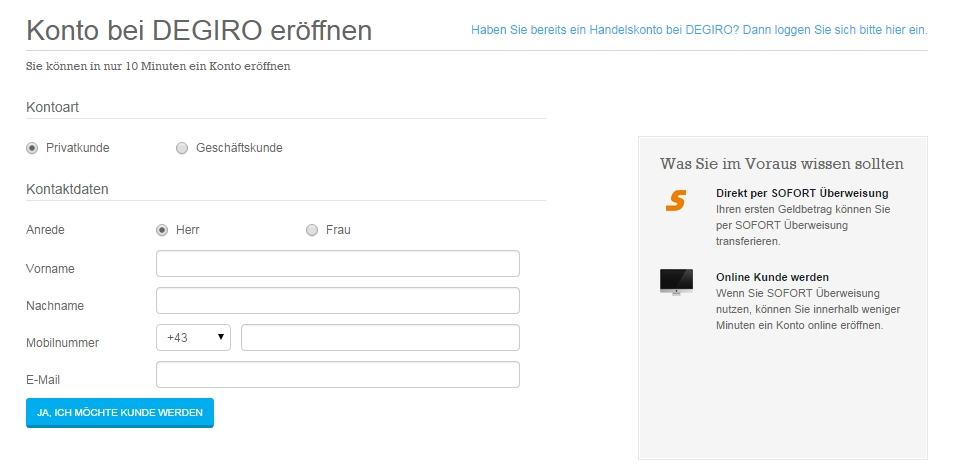Viewport: 954px width, 476px height.
Task: Click the Anrede field label
Action: [x=45, y=230]
